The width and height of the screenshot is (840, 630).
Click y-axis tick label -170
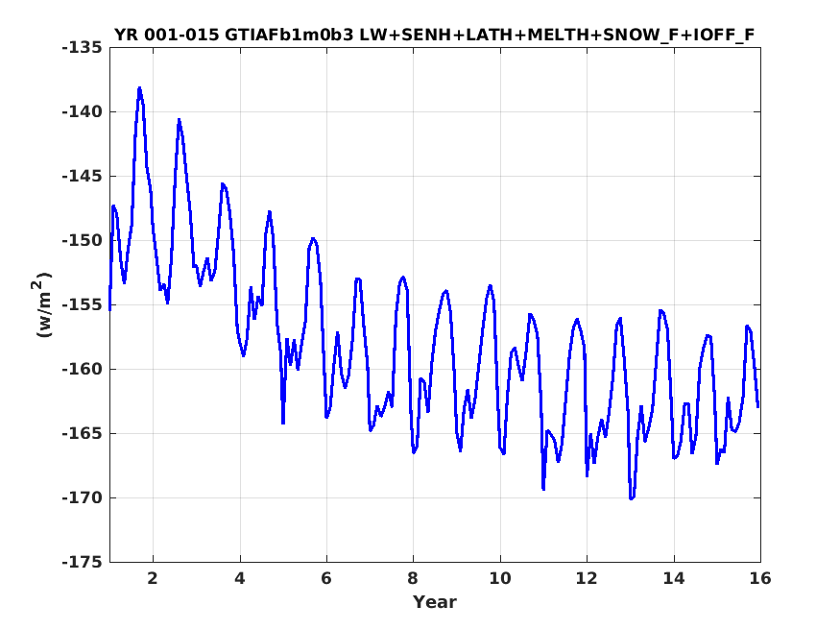pyautogui.click(x=82, y=497)
